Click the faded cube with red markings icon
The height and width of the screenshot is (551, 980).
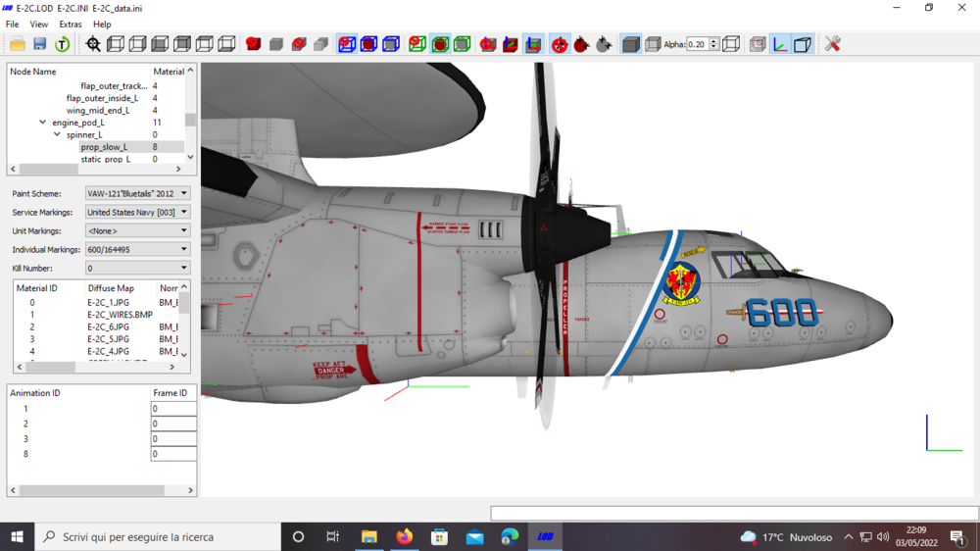pos(758,44)
